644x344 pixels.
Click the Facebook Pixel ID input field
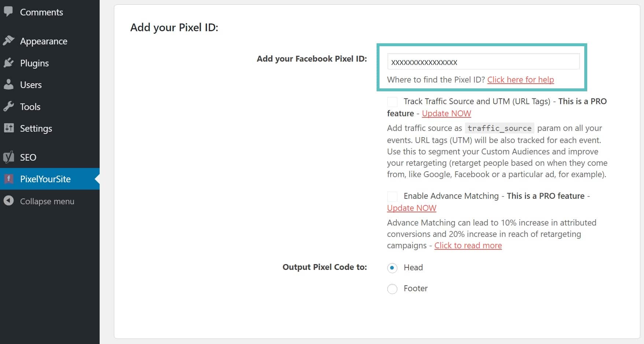coord(483,62)
